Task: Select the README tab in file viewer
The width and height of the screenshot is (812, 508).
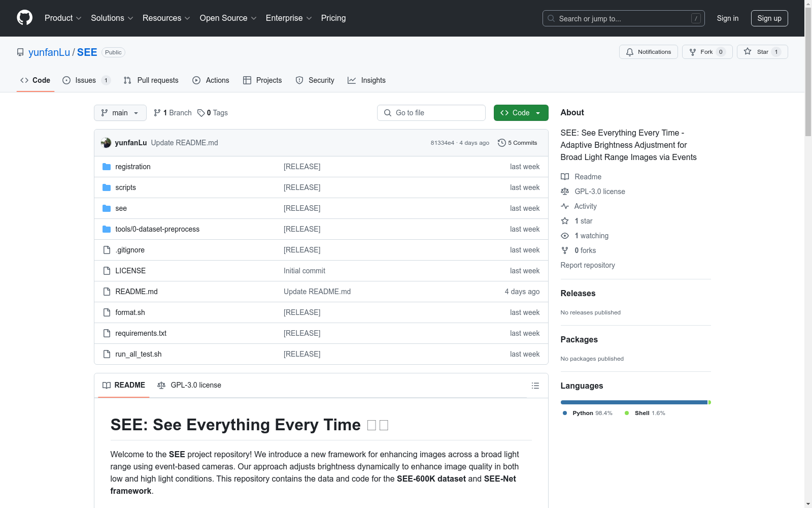Action: [124, 385]
